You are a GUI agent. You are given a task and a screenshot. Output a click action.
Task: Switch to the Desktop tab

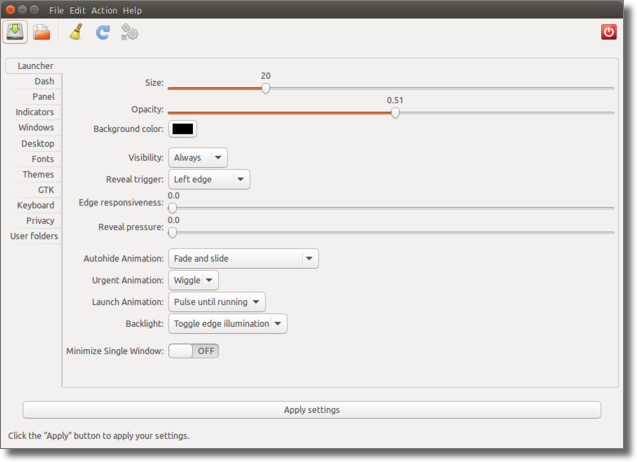37,143
